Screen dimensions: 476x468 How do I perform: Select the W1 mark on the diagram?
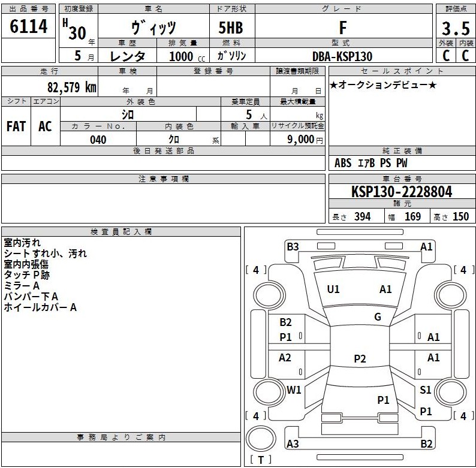pyautogui.click(x=294, y=390)
